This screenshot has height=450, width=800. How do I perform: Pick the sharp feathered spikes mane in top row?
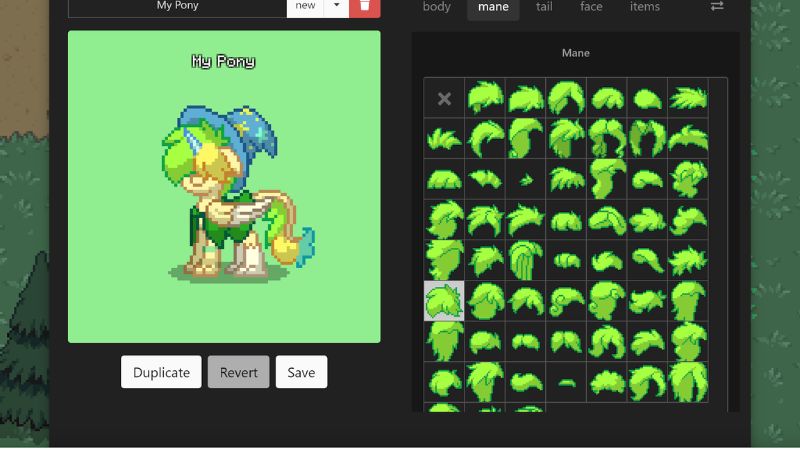click(688, 98)
